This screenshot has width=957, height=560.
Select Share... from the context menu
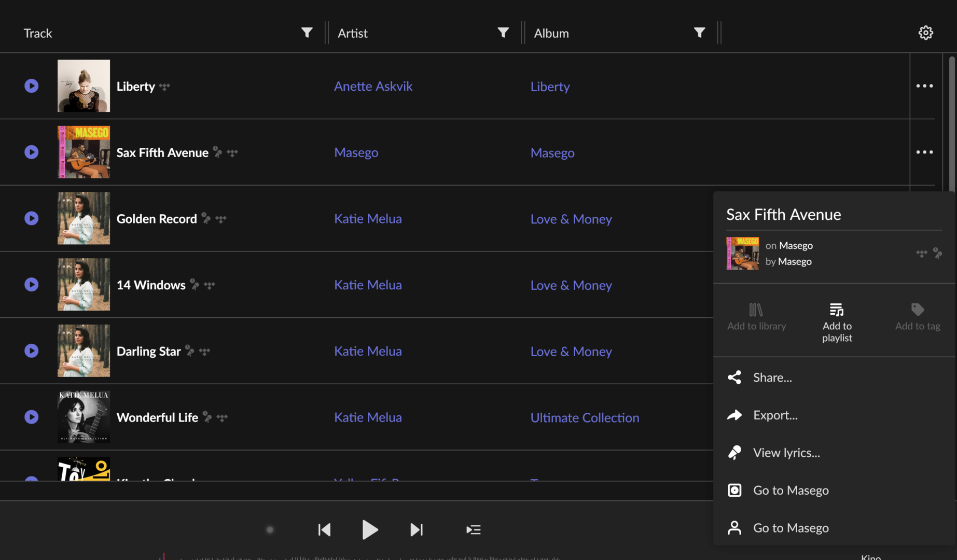click(772, 377)
